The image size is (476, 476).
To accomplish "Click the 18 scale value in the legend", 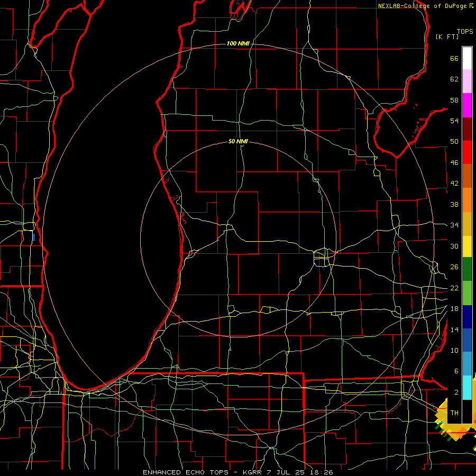I will (x=454, y=308).
